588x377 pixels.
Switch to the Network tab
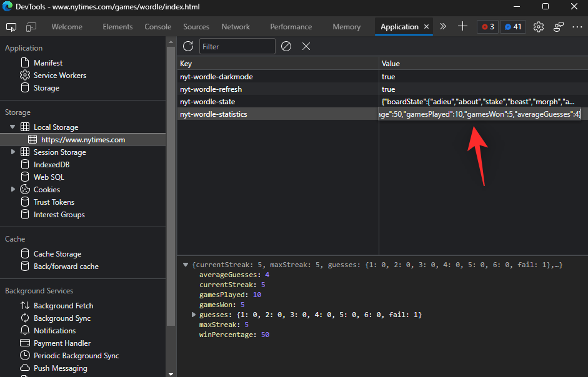tap(236, 27)
